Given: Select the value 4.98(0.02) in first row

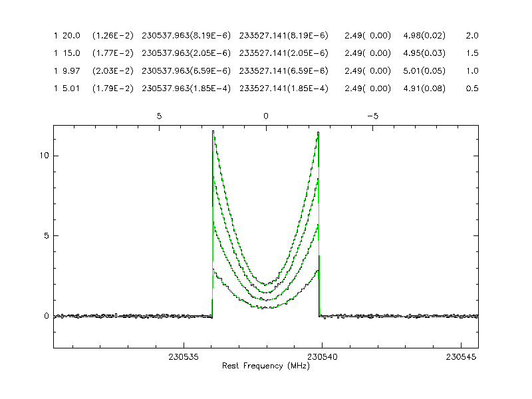Looking at the screenshot, I should tap(424, 35).
